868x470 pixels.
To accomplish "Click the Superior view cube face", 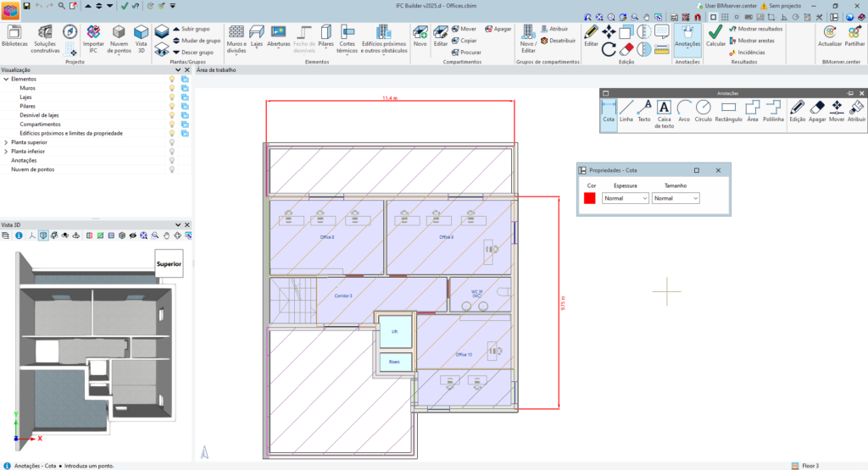I will pyautogui.click(x=169, y=263).
